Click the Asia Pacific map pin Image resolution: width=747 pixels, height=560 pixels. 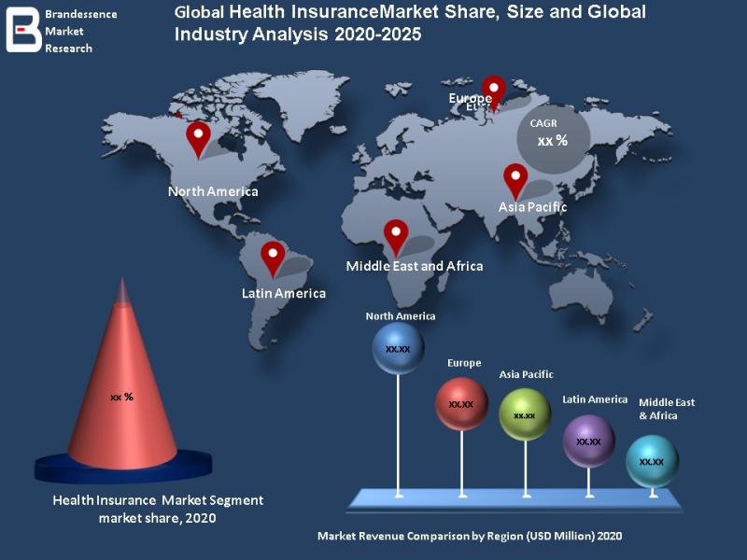coord(515,182)
